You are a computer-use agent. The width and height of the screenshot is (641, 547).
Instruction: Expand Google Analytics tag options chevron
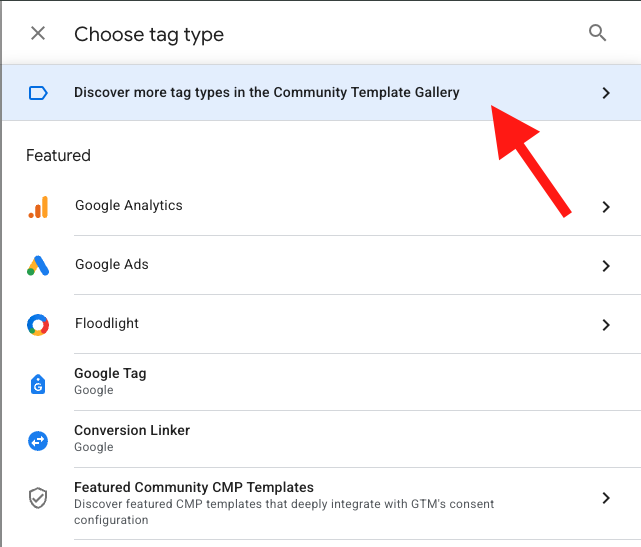pyautogui.click(x=605, y=207)
